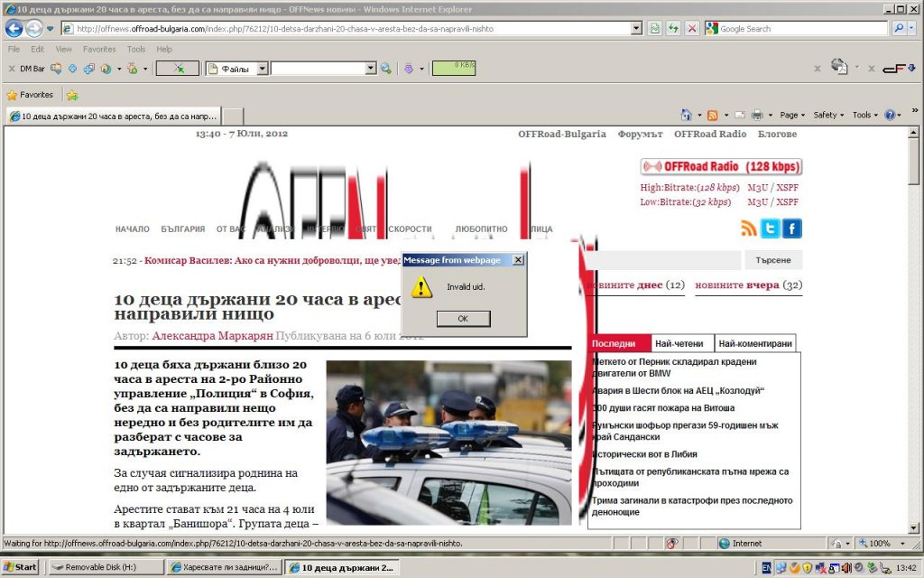Click the Add to Favorites Bar star icon
This screenshot has height=578, width=924.
(x=72, y=95)
